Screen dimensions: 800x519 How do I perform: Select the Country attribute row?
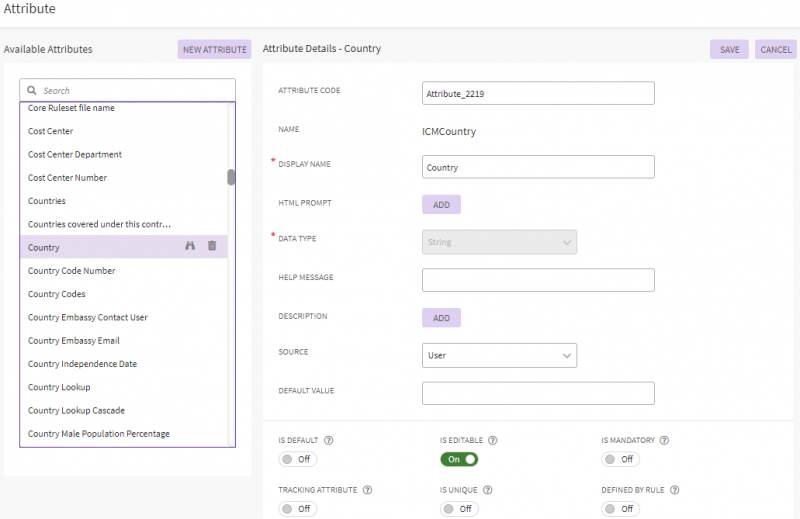[x=123, y=247]
